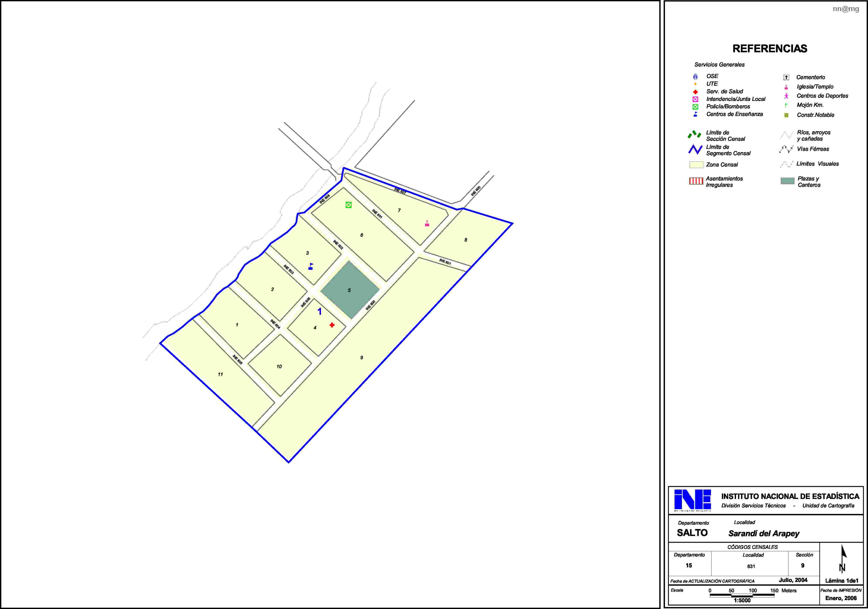868x609 pixels.
Task: Click the blue Límite de Segmento Censal symbol
Action: (x=695, y=150)
